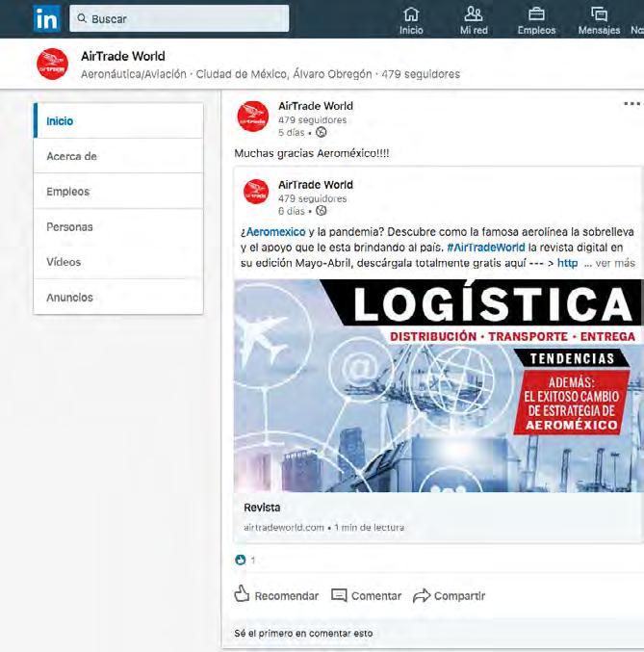Open Mi red in top navigation
This screenshot has height=652, width=644.
point(474,21)
